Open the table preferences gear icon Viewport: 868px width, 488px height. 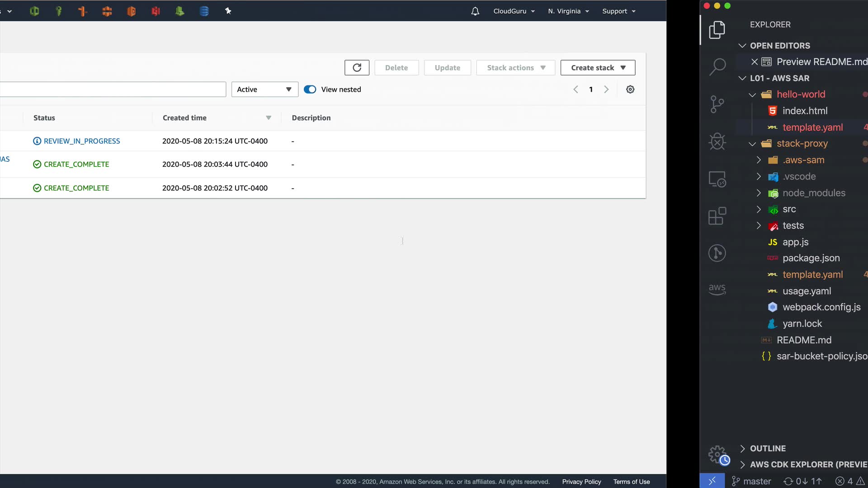click(x=630, y=89)
